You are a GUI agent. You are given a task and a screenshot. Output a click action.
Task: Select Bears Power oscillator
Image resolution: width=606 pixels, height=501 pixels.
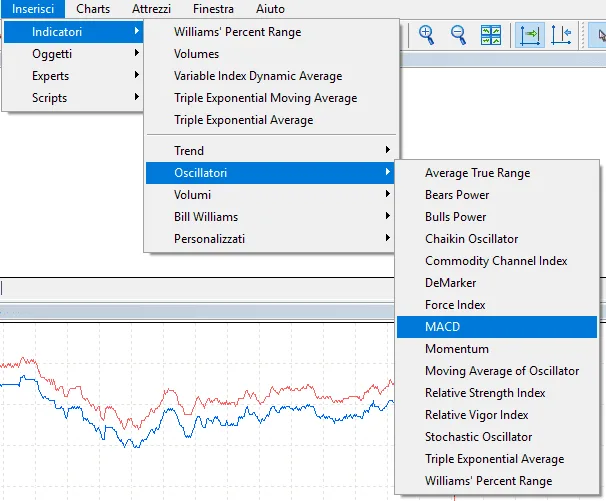497,195
